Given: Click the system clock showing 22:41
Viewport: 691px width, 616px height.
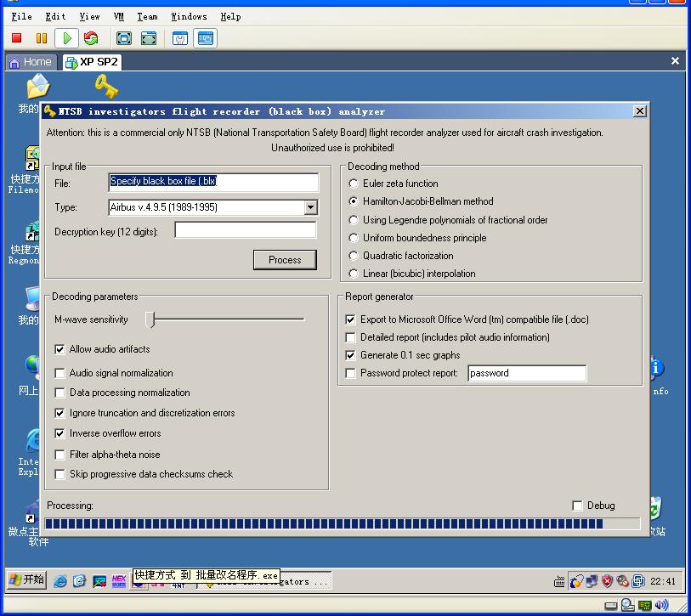Looking at the screenshot, I should (662, 582).
